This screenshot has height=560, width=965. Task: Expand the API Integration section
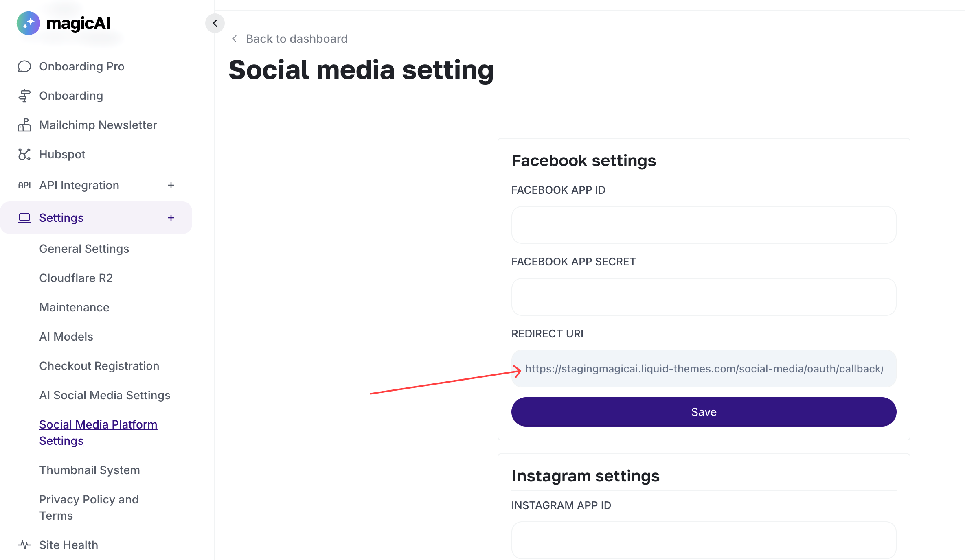point(171,185)
